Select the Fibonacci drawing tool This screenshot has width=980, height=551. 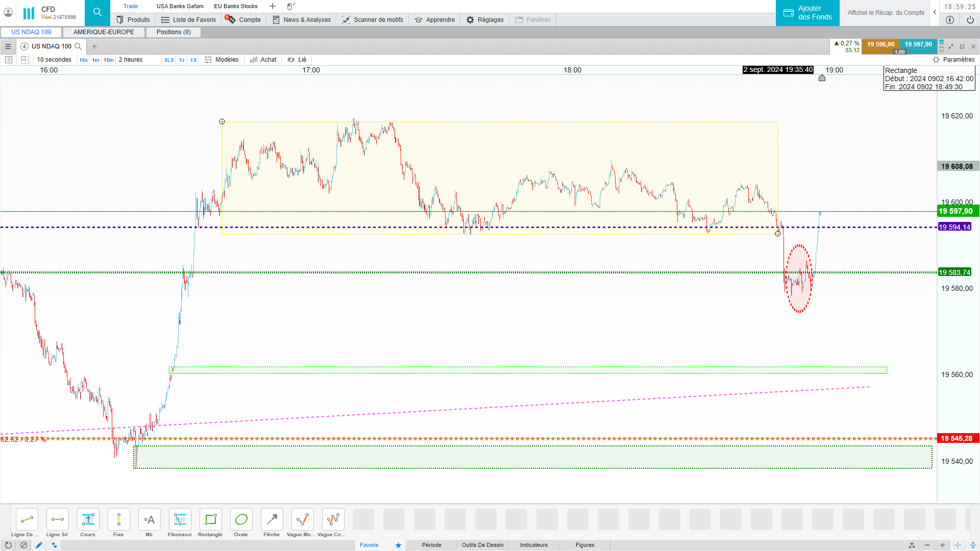coord(180,520)
